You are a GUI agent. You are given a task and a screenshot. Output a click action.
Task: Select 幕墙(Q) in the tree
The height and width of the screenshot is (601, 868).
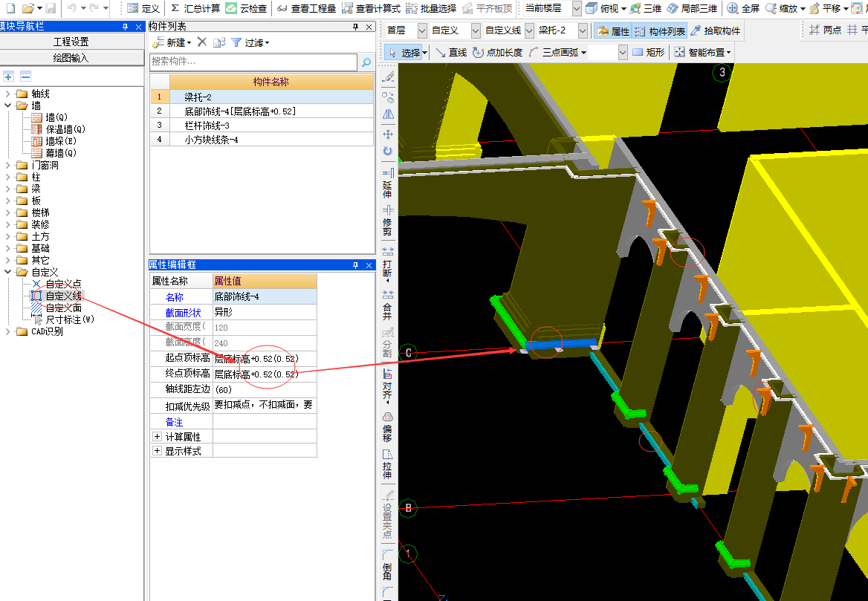click(54, 153)
